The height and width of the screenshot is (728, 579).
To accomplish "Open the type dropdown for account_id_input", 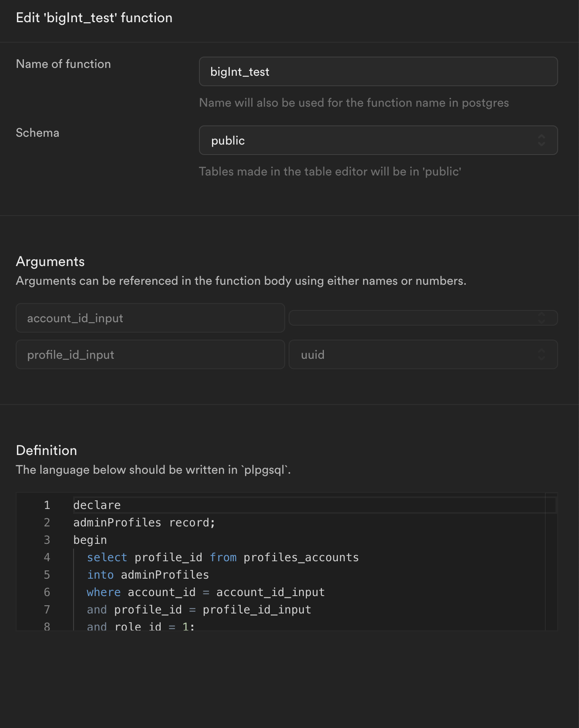I will tap(422, 318).
